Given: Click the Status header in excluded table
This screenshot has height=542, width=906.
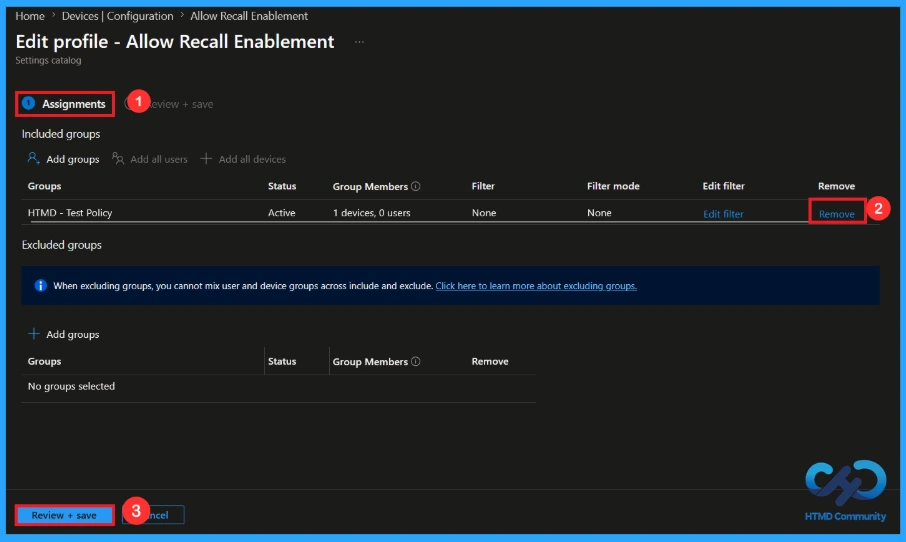Looking at the screenshot, I should [282, 361].
